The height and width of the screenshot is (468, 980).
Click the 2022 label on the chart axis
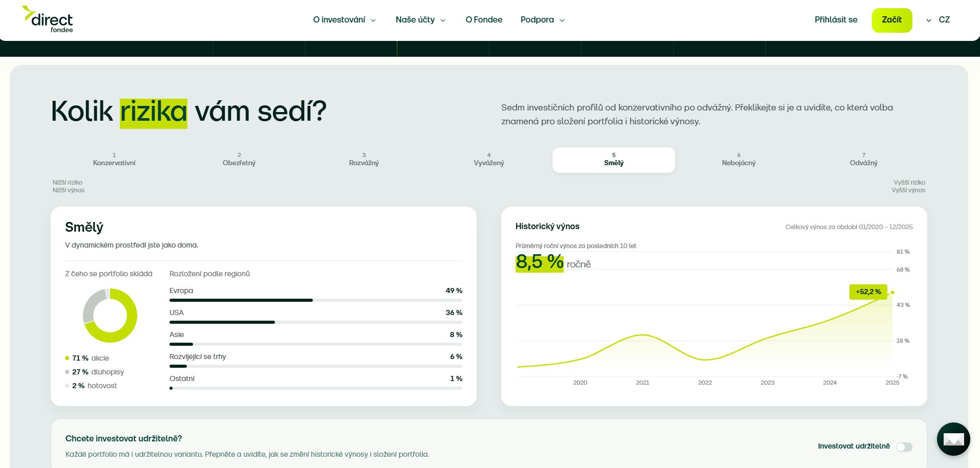click(x=705, y=383)
